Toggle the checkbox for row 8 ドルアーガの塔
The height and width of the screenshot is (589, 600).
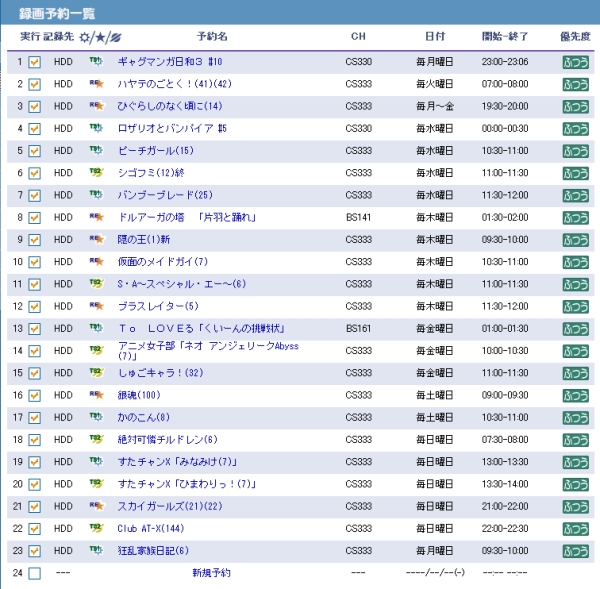point(34,217)
